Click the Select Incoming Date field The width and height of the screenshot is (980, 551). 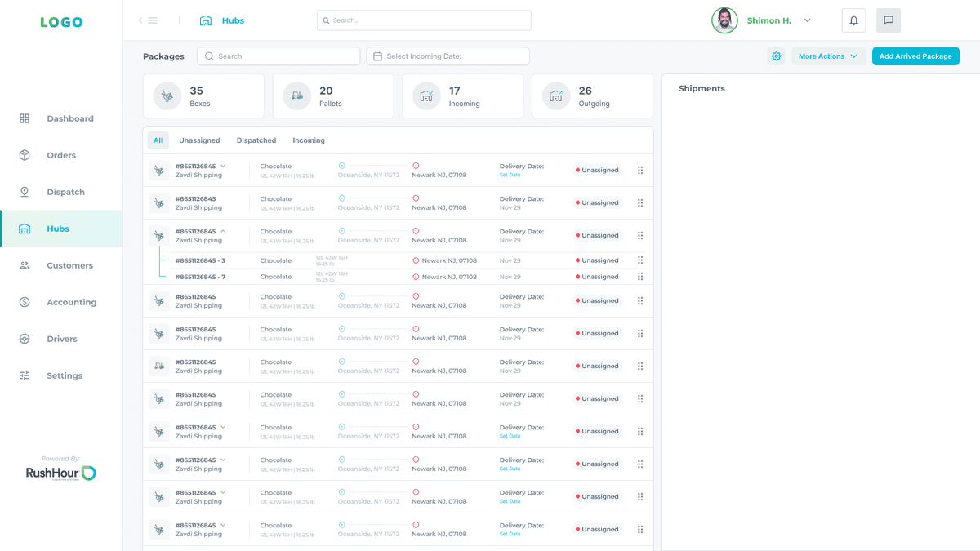pos(448,56)
